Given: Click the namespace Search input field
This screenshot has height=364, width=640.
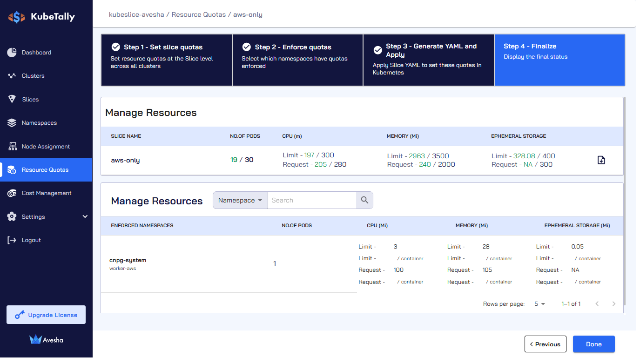Looking at the screenshot, I should (312, 200).
